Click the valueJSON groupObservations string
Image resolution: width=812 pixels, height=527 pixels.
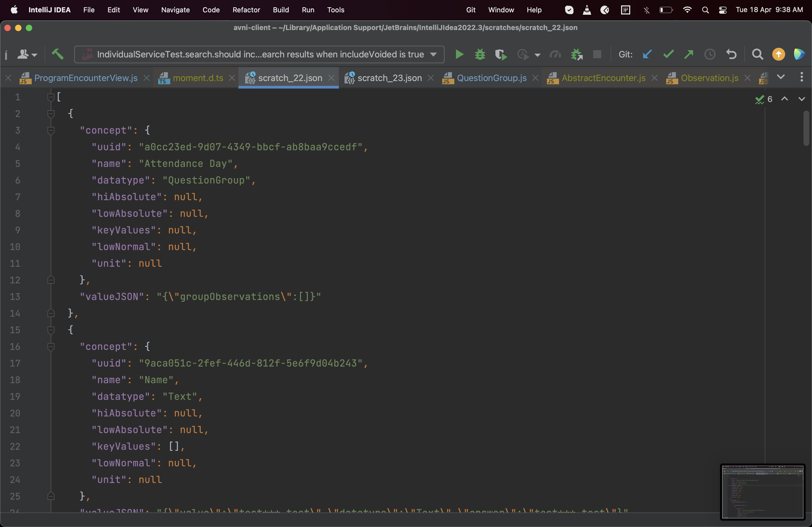(x=239, y=297)
